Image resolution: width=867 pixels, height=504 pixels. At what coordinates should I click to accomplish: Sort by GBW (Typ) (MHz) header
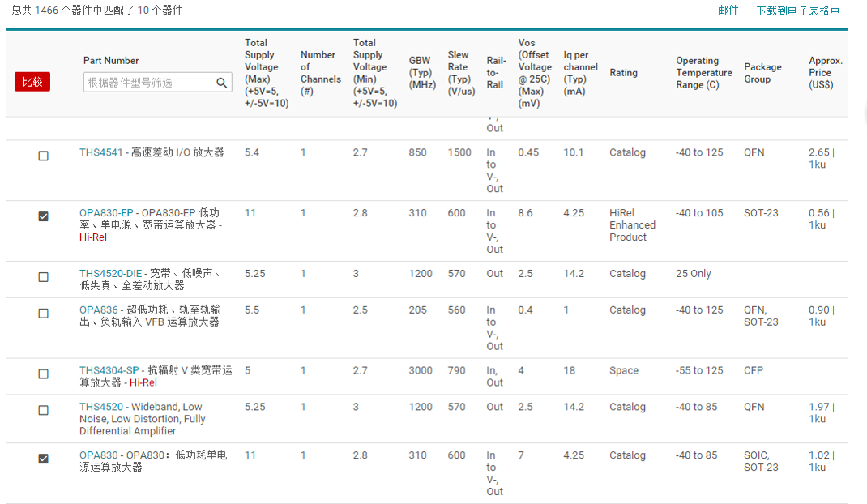[x=422, y=72]
